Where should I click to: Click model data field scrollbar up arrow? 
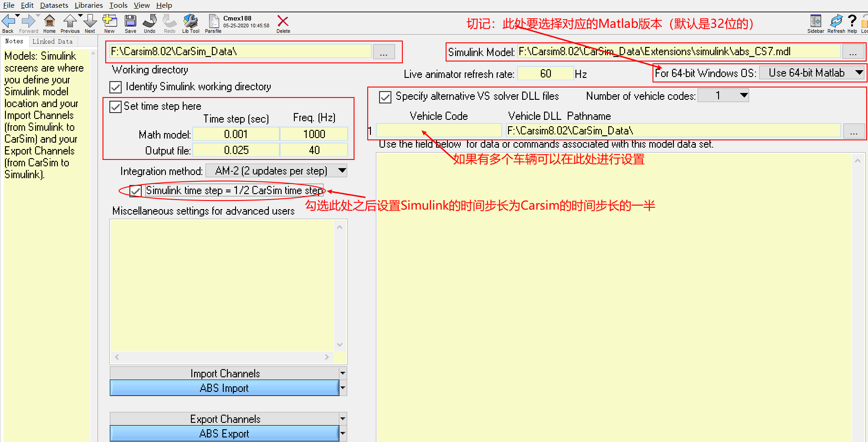click(858, 160)
